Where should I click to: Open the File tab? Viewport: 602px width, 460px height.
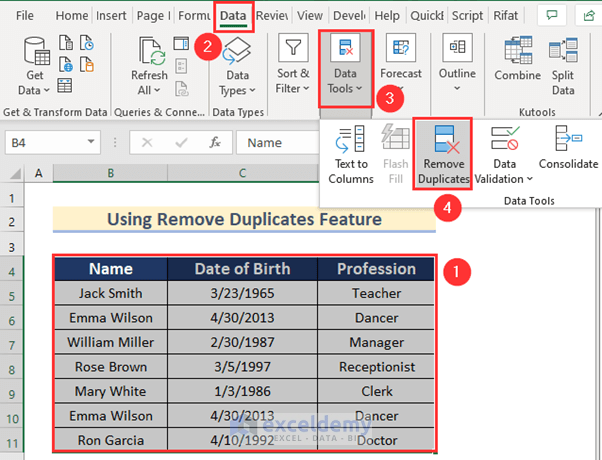tap(25, 16)
